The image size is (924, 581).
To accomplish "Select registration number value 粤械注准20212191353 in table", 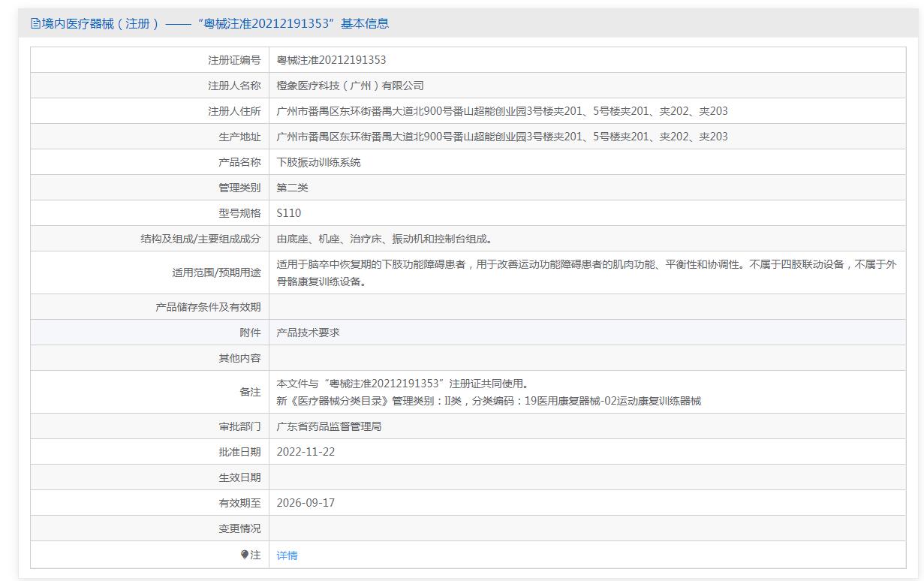I will coord(331,60).
